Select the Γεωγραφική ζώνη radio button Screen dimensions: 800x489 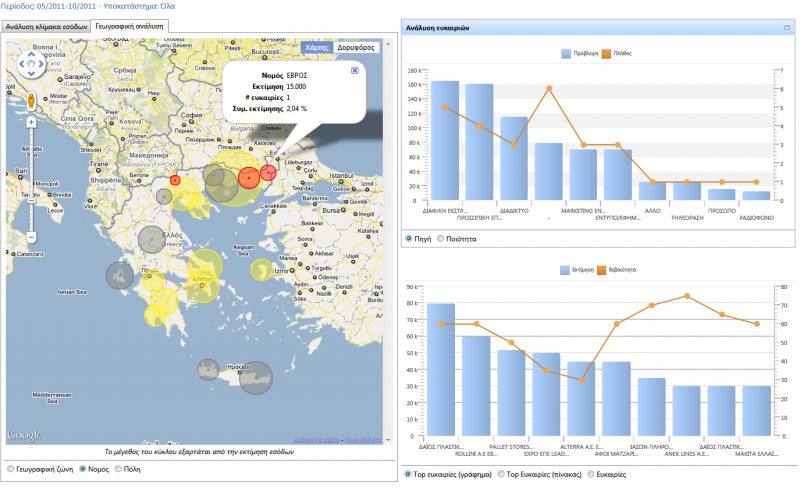click(x=11, y=469)
